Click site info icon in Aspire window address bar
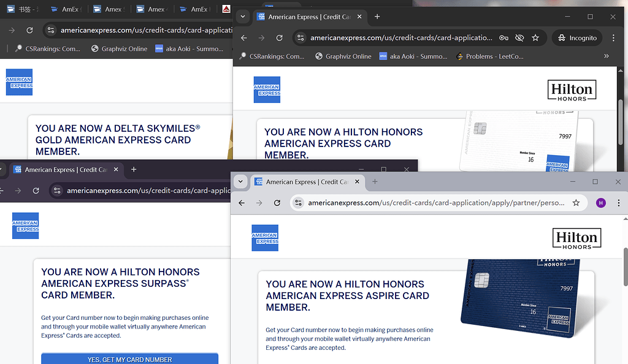The height and width of the screenshot is (364, 628). coord(298,203)
